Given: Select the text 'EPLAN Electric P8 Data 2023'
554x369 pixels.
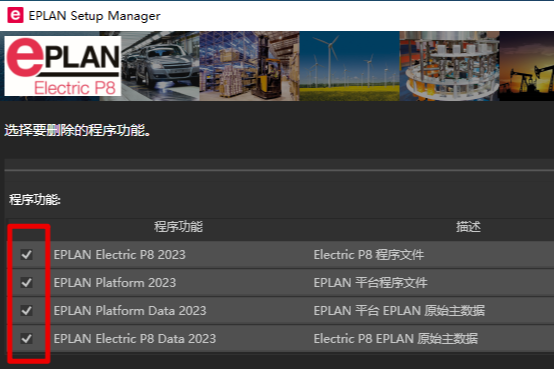Looking at the screenshot, I should [135, 338].
